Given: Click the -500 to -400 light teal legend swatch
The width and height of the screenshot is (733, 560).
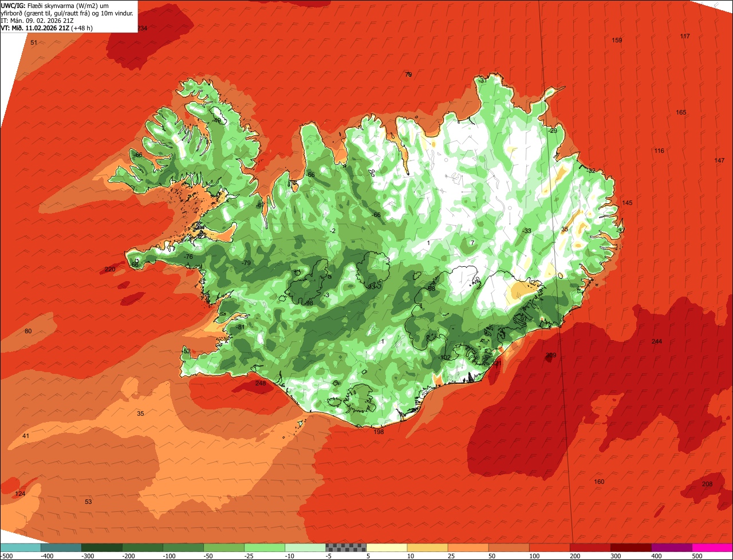Looking at the screenshot, I should click(21, 547).
